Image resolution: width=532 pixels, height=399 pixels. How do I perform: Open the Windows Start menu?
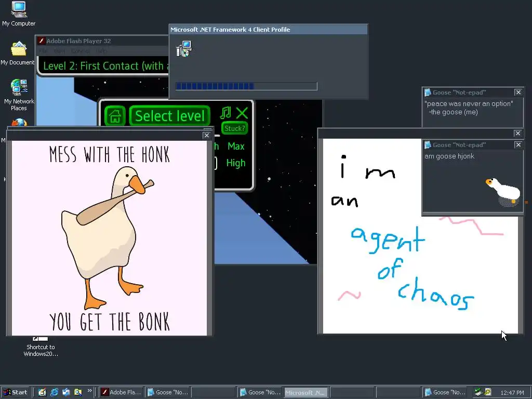tap(15, 392)
